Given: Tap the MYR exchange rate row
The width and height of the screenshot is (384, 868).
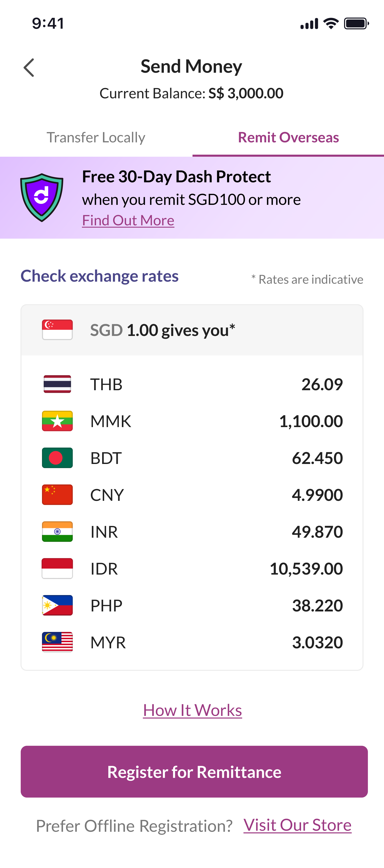Looking at the screenshot, I should pyautogui.click(x=192, y=642).
